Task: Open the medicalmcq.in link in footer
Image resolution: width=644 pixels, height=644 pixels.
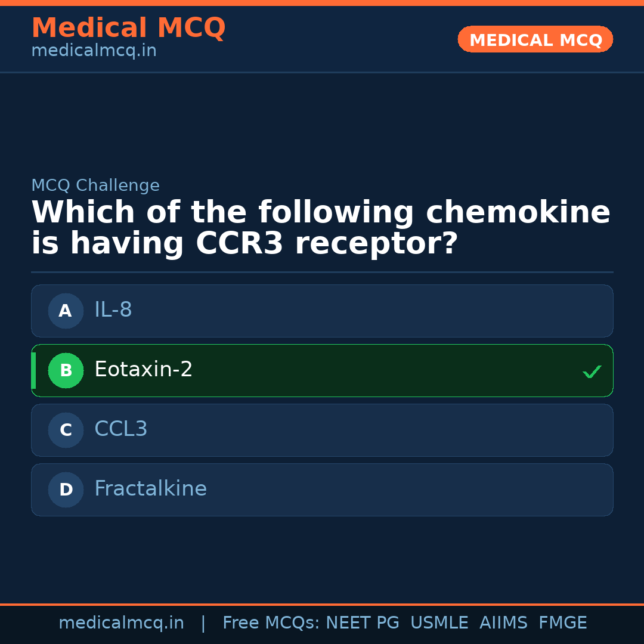Action: 121,623
